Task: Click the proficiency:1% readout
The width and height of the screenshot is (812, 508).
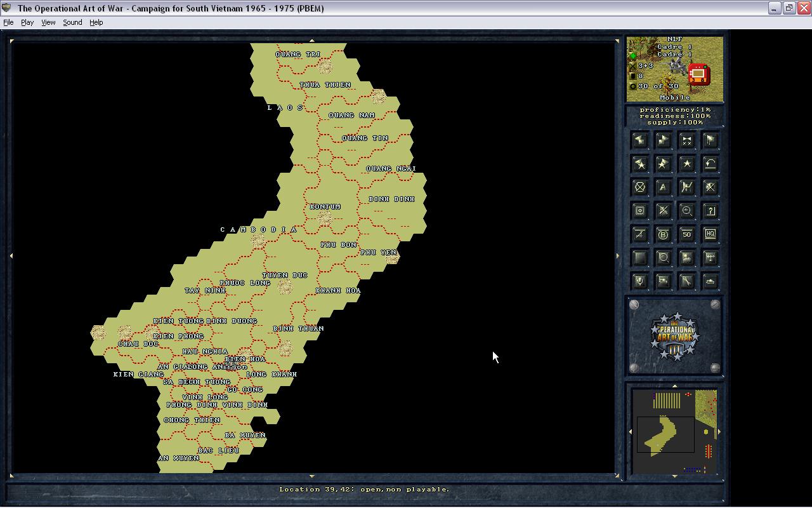Action: pos(675,110)
